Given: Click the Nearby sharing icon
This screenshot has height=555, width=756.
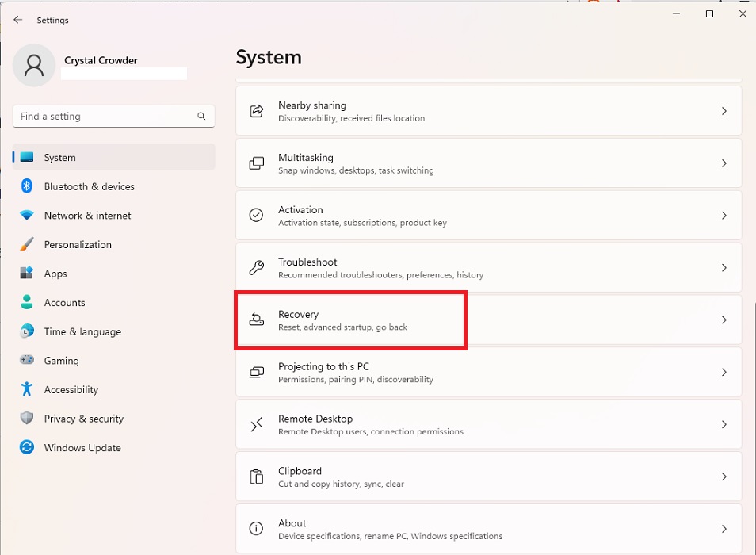Looking at the screenshot, I should 256,111.
